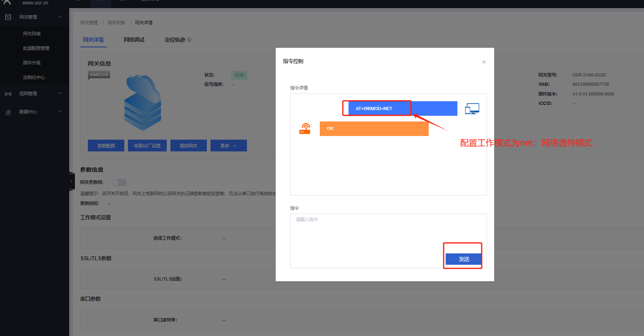Open the 更多 dropdown button
644x336 pixels.
[x=228, y=146]
